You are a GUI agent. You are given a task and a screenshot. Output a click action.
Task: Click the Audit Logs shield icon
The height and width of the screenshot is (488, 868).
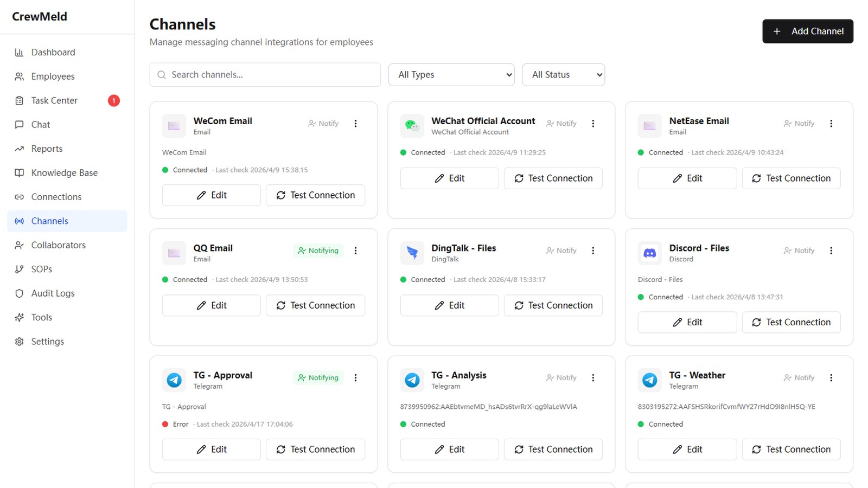(x=19, y=293)
